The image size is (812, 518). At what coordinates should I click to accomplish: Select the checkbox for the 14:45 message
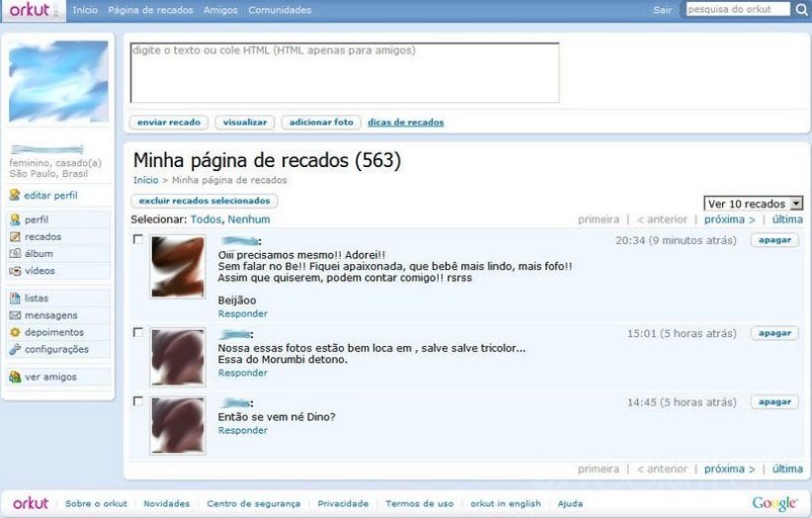pos(137,401)
